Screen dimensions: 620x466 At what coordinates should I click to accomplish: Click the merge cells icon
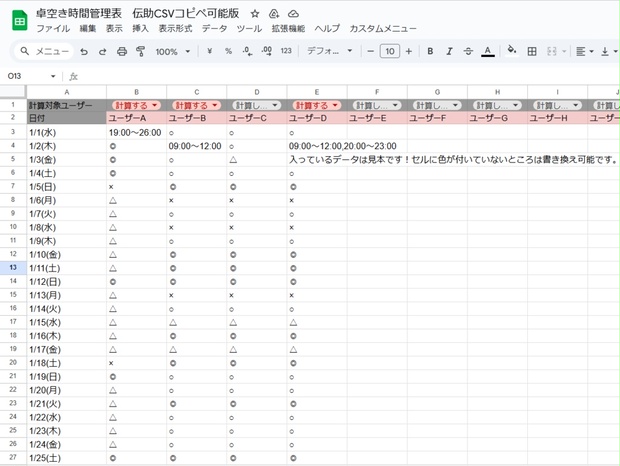click(x=552, y=51)
